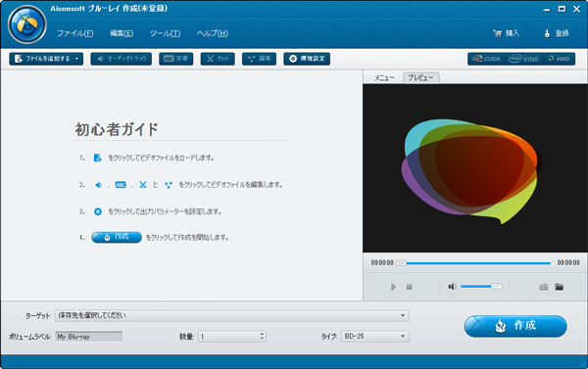Click the playback seek bar handle
The height and width of the screenshot is (369, 588).
point(401,263)
